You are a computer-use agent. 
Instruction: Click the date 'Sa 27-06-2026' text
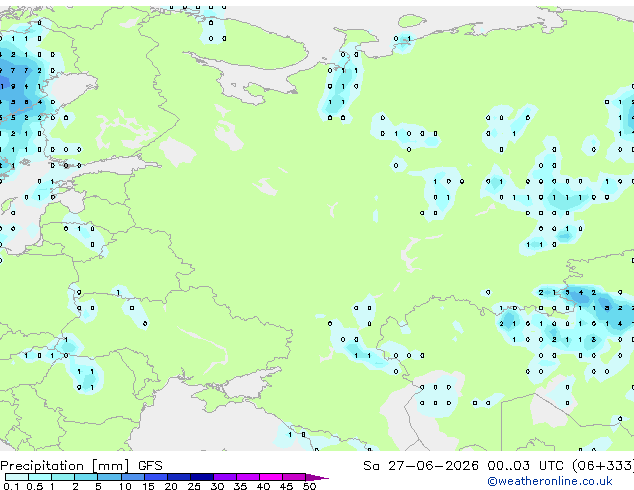point(421,466)
